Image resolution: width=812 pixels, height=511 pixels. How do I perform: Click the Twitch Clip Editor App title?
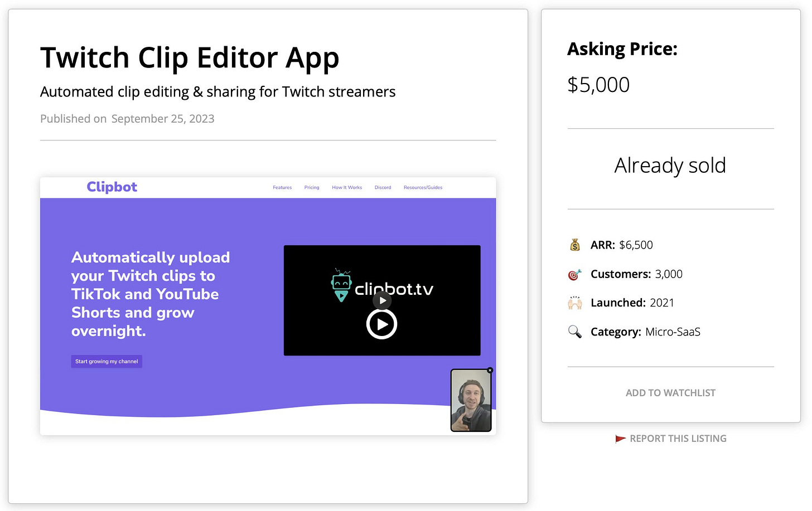point(190,58)
